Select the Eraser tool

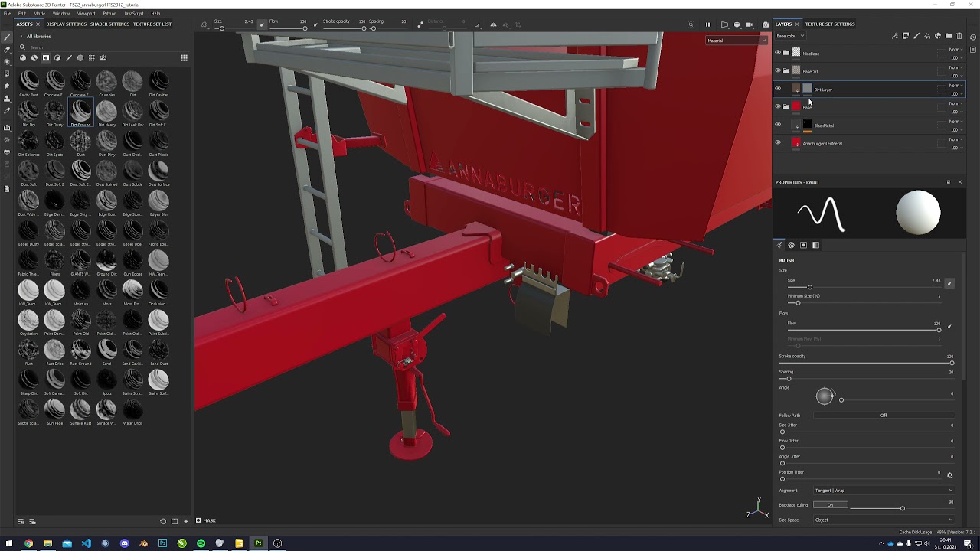[7, 49]
